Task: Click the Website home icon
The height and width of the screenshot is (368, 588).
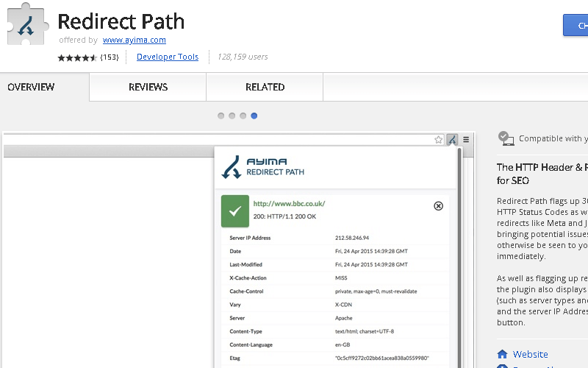Action: pos(502,354)
